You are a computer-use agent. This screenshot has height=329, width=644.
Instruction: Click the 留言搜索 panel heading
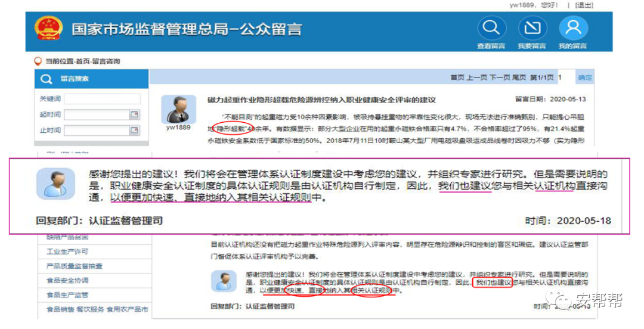75,79
